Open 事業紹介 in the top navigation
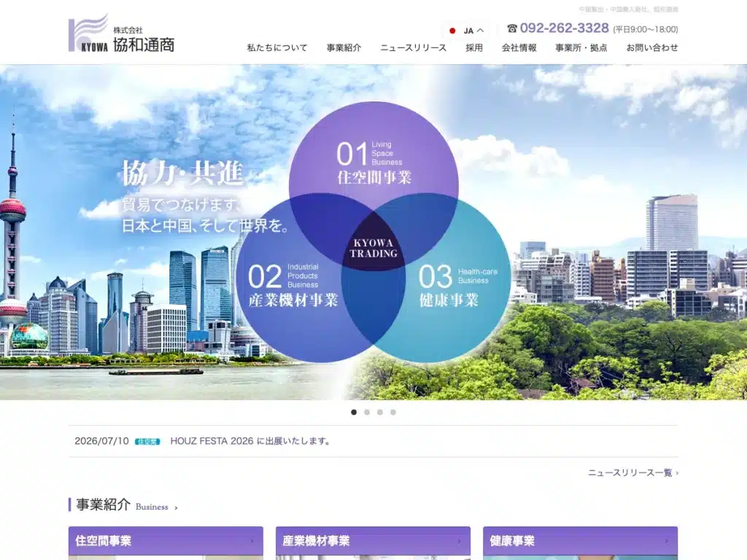747x560 pixels. (x=344, y=47)
